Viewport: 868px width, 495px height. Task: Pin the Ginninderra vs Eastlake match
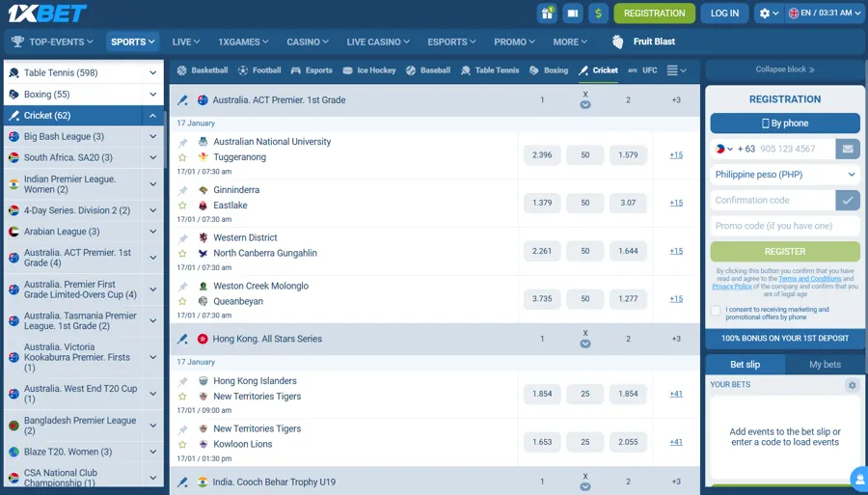(x=182, y=191)
